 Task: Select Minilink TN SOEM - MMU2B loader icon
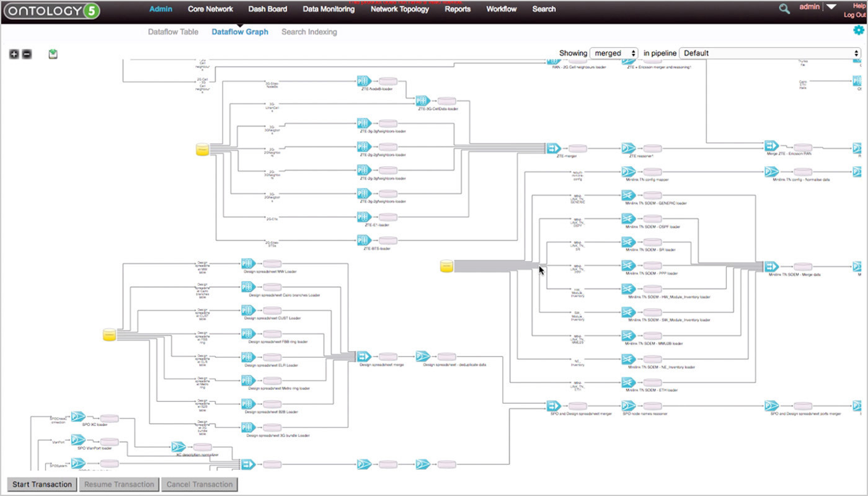coord(629,335)
